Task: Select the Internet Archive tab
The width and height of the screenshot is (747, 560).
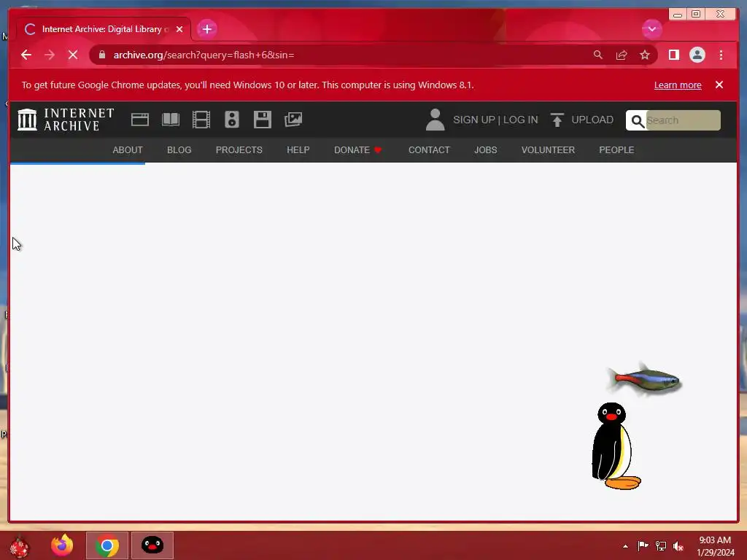Action: [104, 29]
